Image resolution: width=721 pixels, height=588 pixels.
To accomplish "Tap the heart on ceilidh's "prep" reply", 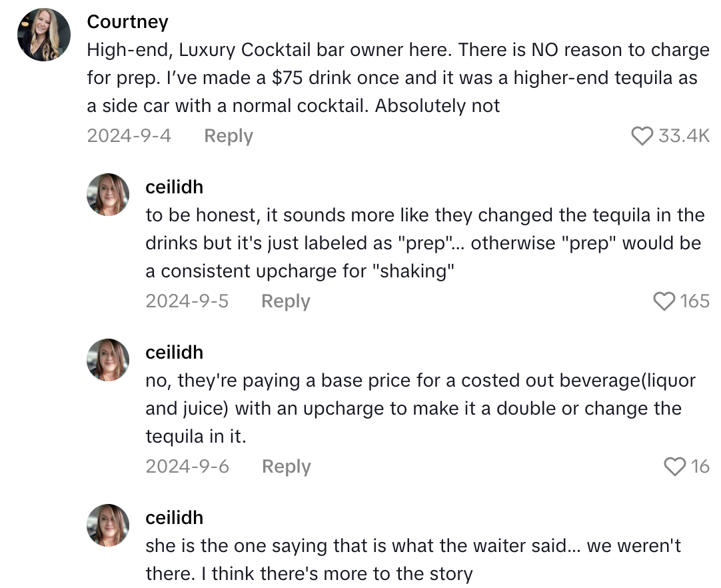I will (x=664, y=301).
